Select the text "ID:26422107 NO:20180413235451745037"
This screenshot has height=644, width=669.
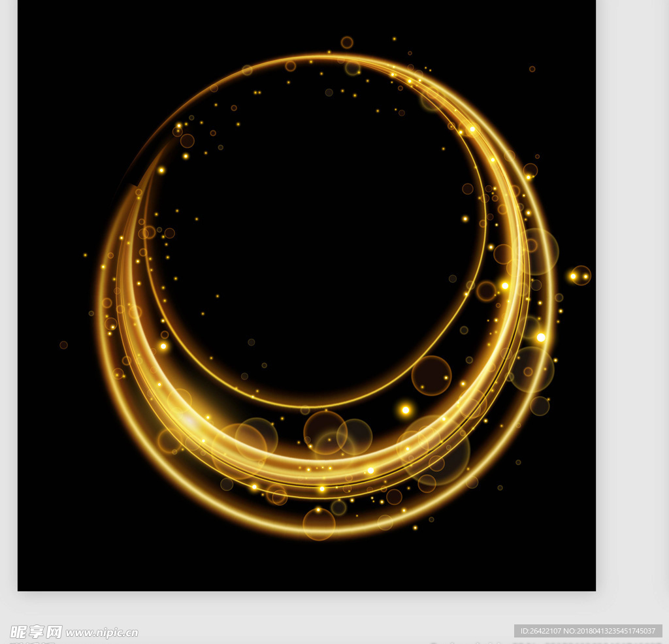click(588, 631)
